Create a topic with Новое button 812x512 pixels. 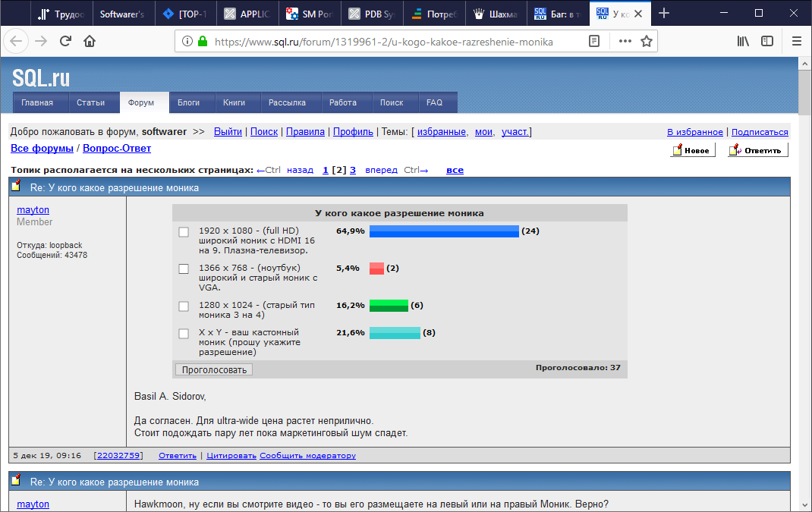pos(692,150)
